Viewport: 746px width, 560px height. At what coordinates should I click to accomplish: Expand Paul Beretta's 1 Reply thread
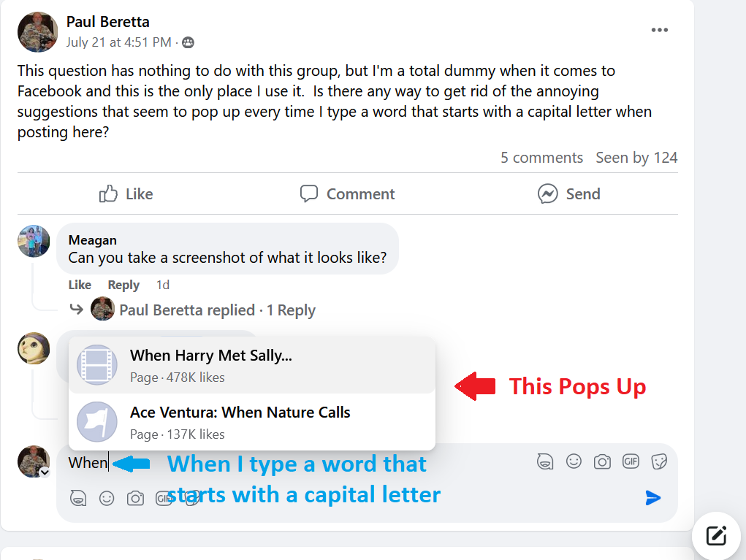coord(218,310)
